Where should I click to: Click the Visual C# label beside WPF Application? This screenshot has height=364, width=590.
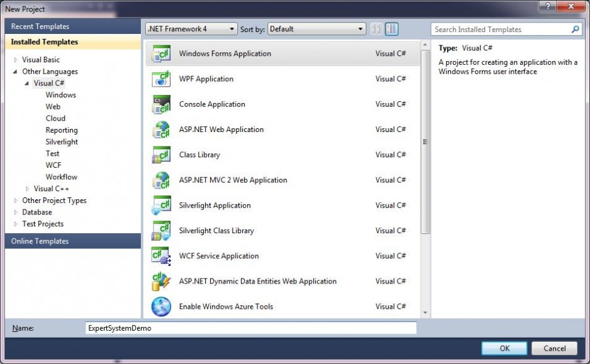coord(391,79)
